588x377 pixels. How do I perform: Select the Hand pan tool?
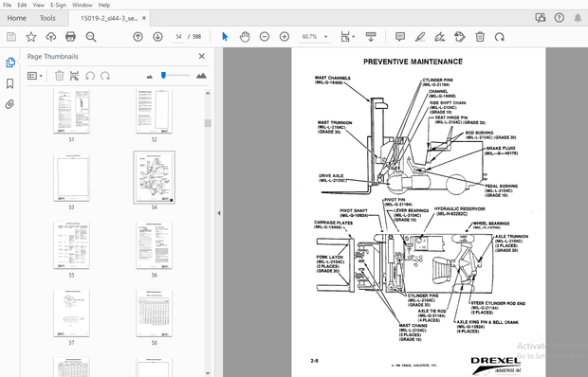click(x=245, y=37)
